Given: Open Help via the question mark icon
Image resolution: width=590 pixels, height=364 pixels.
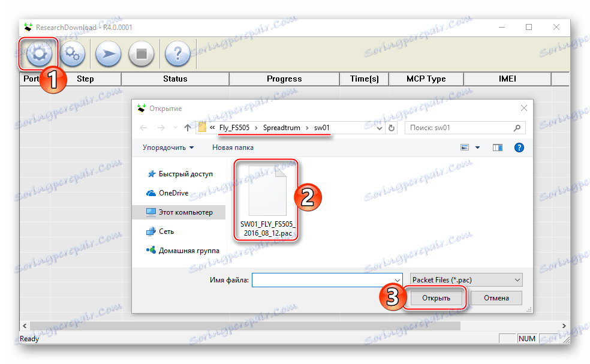Looking at the screenshot, I should (177, 54).
